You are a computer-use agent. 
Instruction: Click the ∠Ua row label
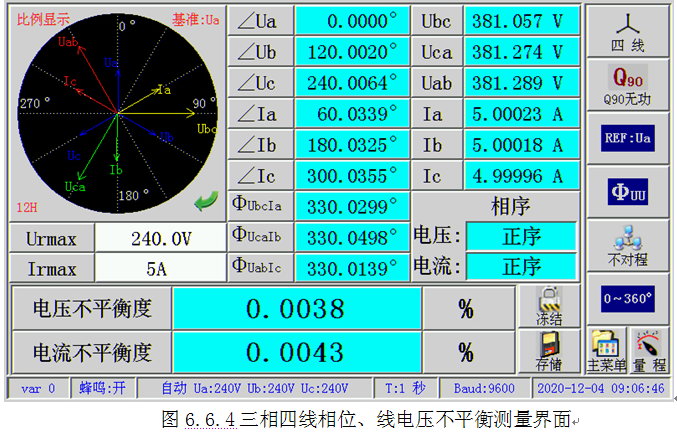tap(261, 21)
